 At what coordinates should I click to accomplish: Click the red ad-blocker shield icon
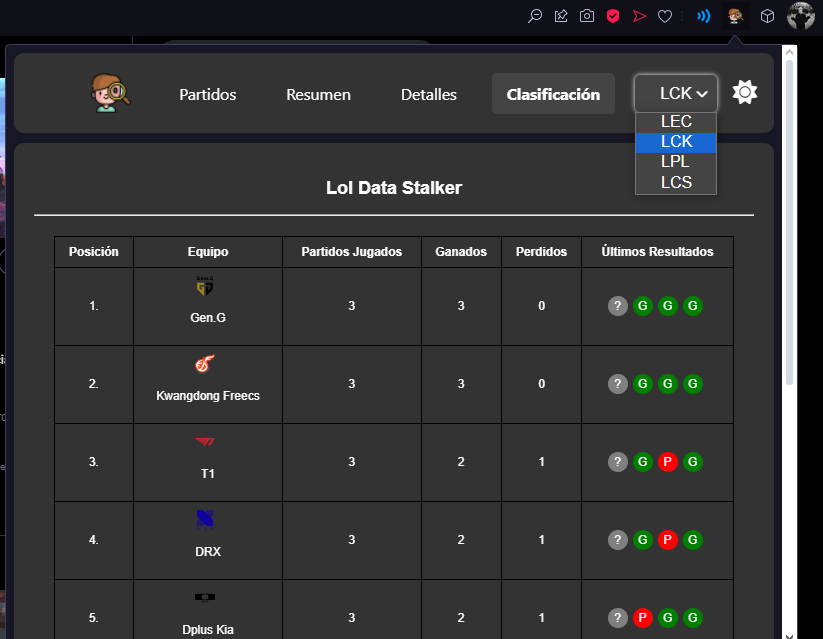pyautogui.click(x=613, y=16)
